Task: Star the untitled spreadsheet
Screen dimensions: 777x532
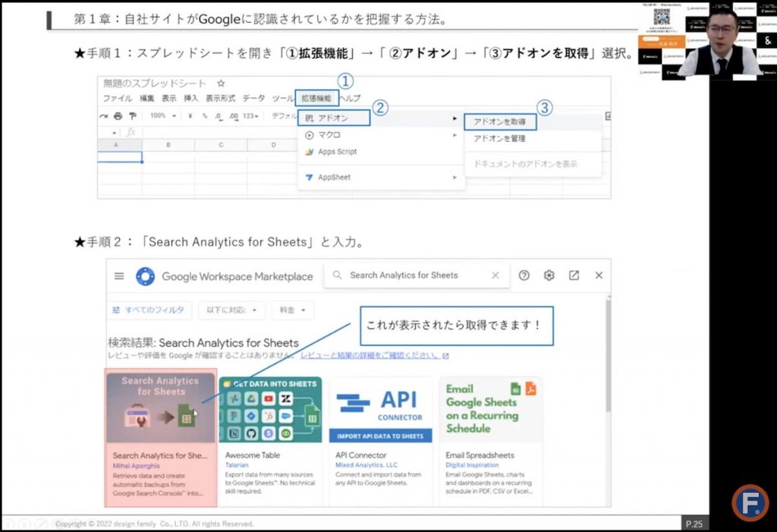Action: point(221,83)
